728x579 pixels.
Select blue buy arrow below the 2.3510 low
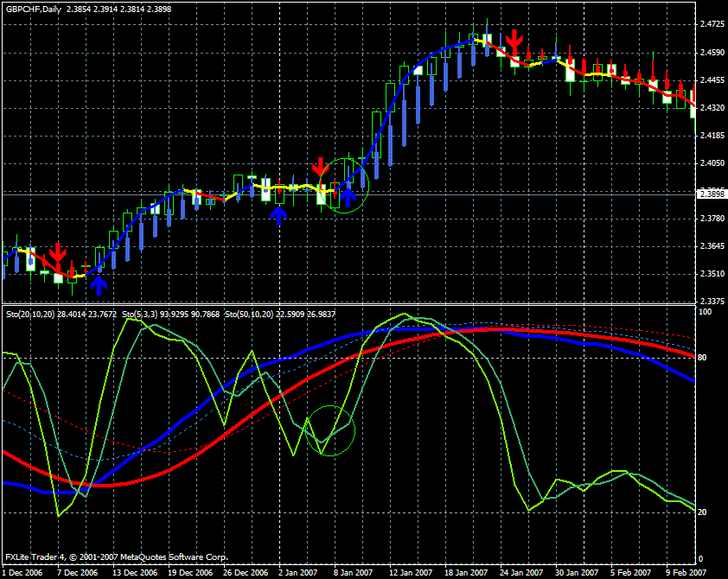pos(99,286)
